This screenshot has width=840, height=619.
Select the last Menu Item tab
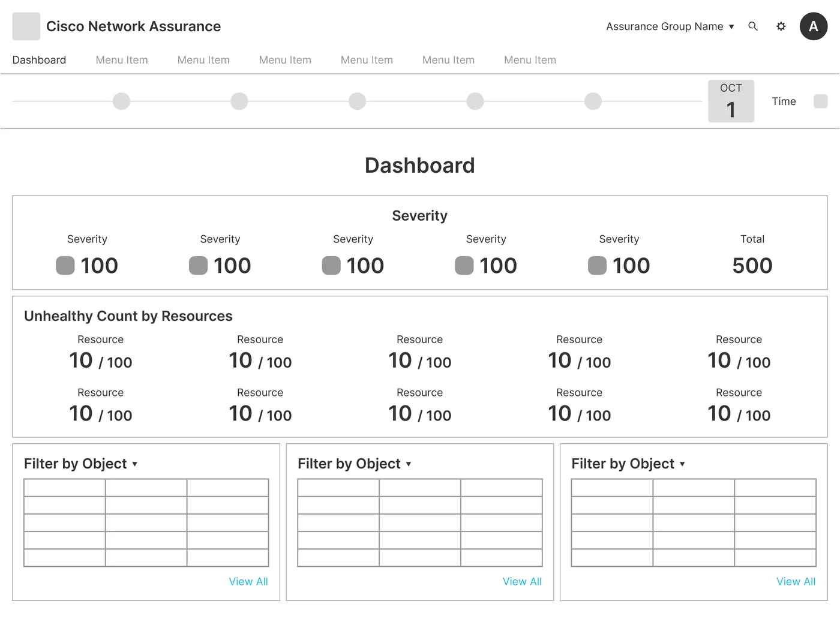pyautogui.click(x=530, y=60)
